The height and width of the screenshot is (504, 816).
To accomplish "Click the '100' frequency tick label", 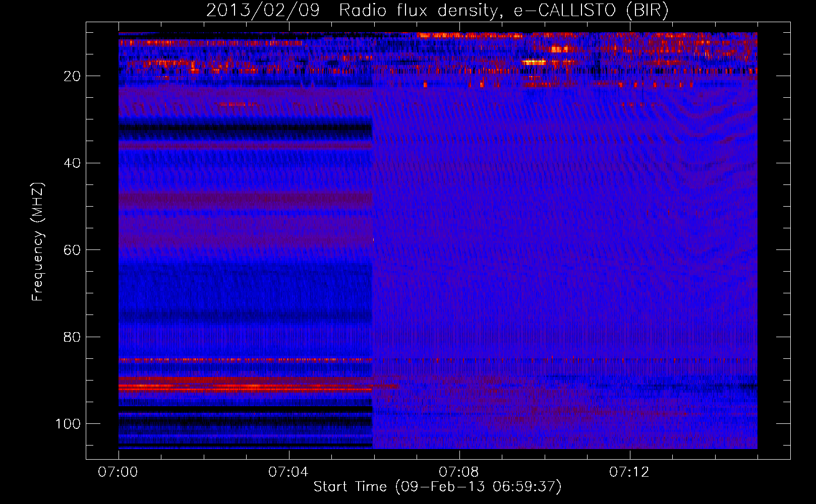I will [x=68, y=424].
